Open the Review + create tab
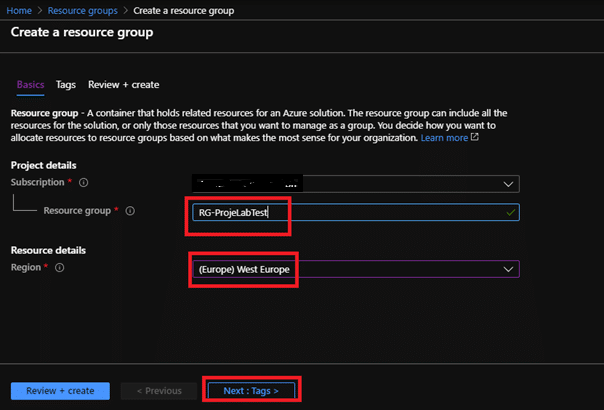This screenshot has width=604, height=410. click(123, 85)
